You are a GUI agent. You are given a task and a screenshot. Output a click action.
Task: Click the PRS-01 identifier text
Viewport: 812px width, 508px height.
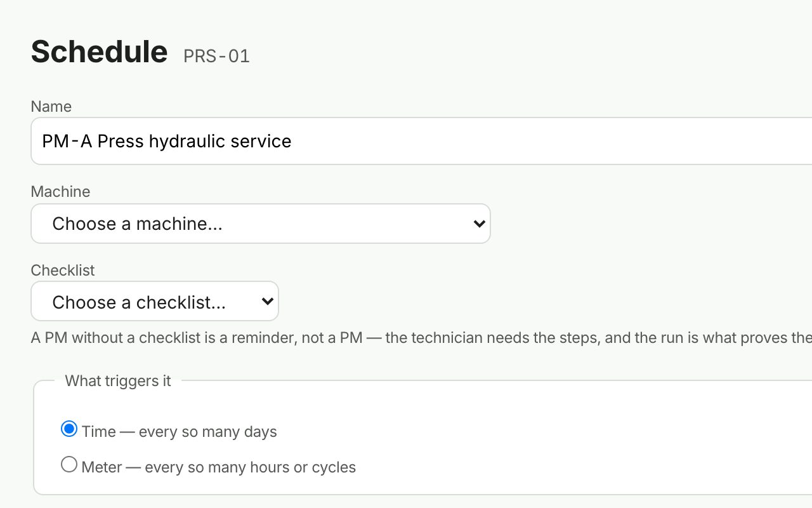(217, 57)
